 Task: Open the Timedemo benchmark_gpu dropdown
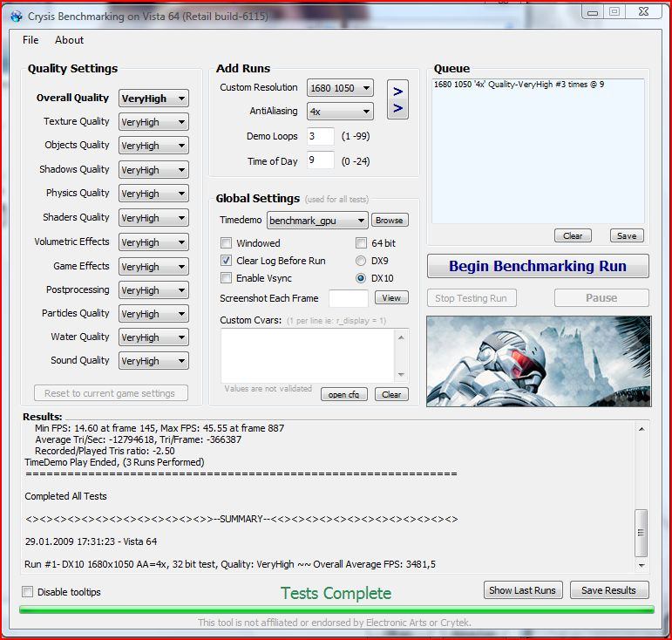(317, 221)
